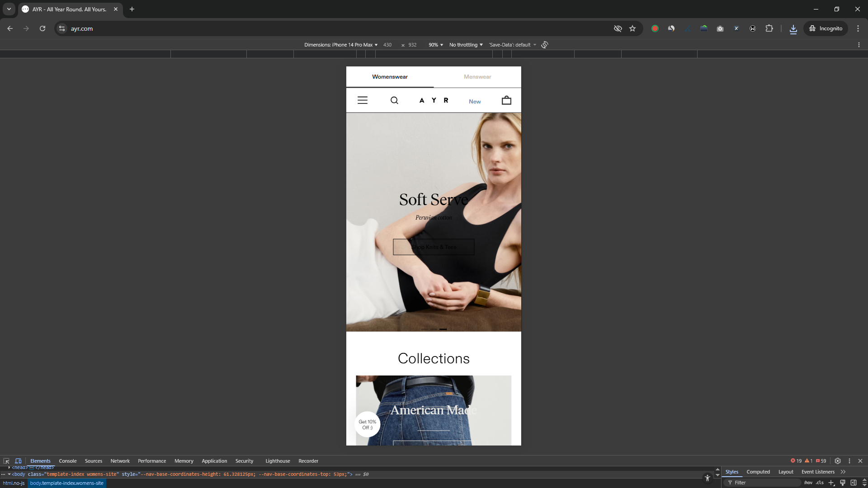Open the hamburger menu on AYR site
This screenshot has width=868, height=488.
[363, 100]
